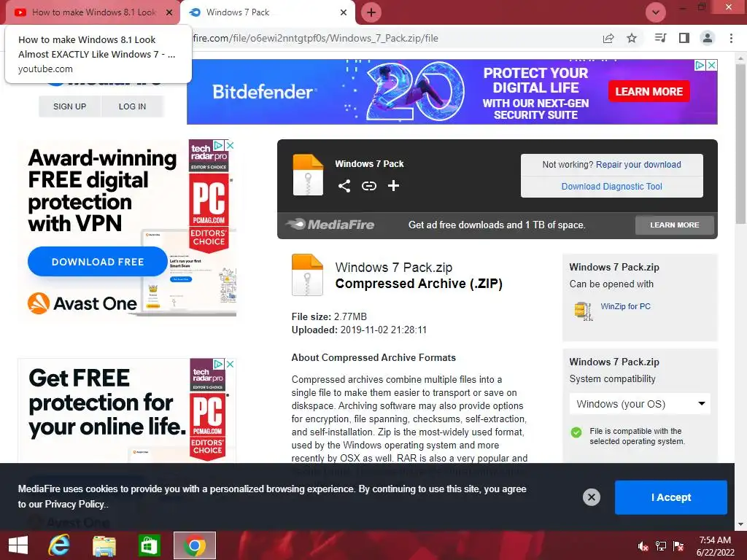The image size is (747, 560).
Task: Click the muted volume tray icon
Action: click(643, 546)
